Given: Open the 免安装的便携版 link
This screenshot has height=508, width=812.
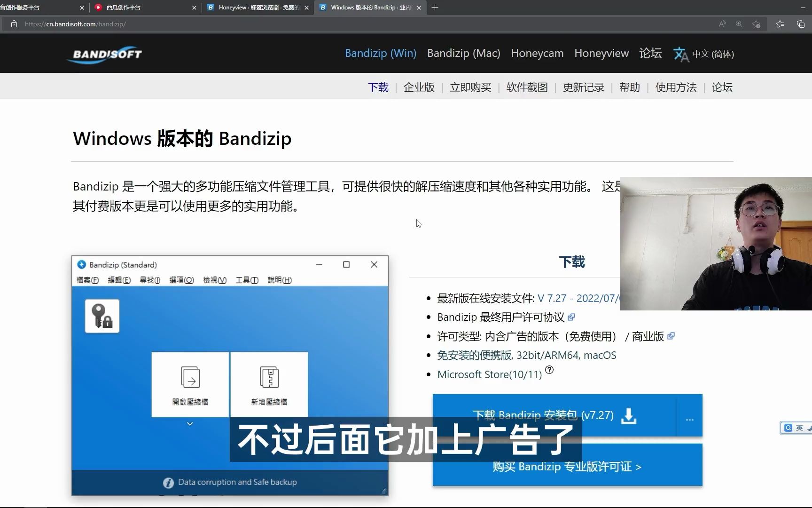Looking at the screenshot, I should 475,355.
